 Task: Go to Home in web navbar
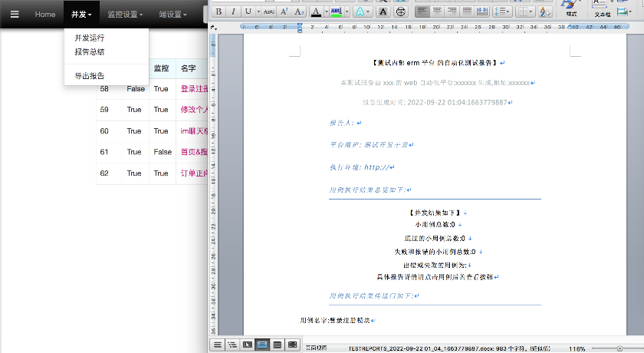click(45, 15)
